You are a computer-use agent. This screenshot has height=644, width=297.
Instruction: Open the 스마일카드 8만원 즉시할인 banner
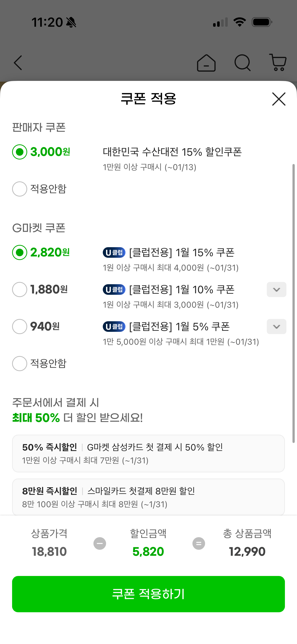pyautogui.click(x=148, y=496)
